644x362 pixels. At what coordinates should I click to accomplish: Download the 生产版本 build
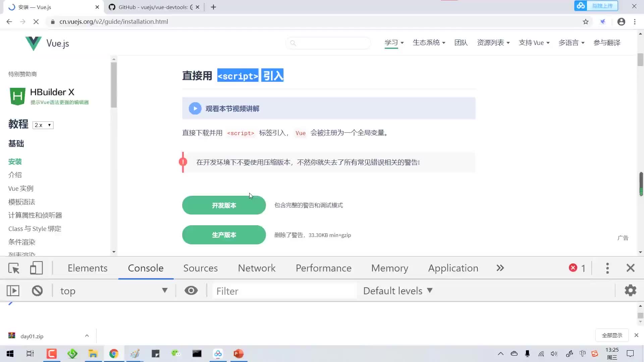tap(224, 235)
